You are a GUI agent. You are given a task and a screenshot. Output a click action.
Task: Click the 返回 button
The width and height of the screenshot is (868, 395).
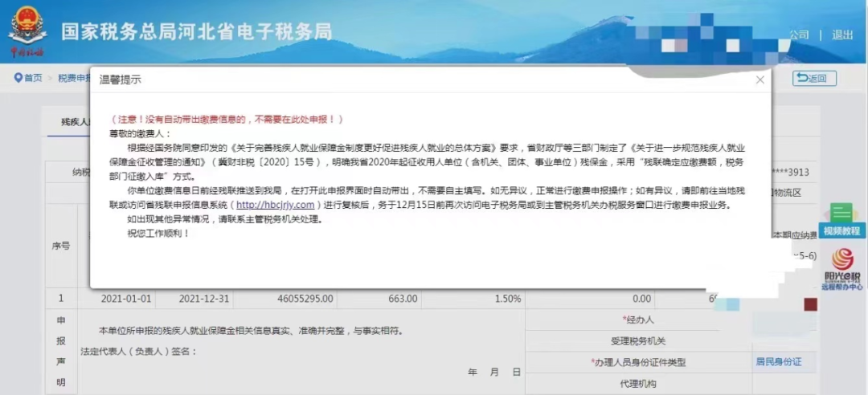click(814, 79)
